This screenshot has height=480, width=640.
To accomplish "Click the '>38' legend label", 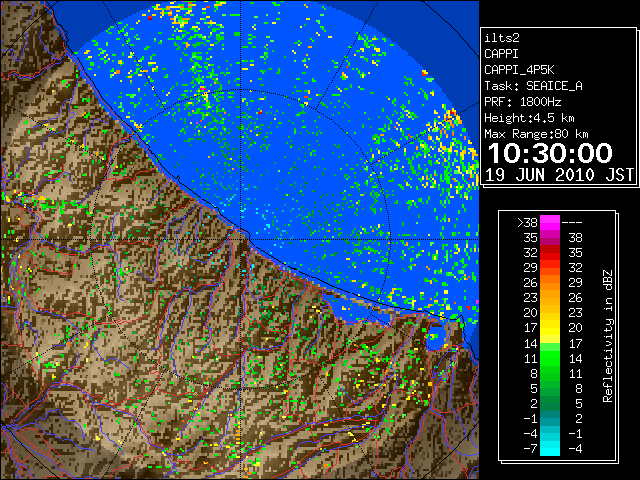I will pos(527,223).
